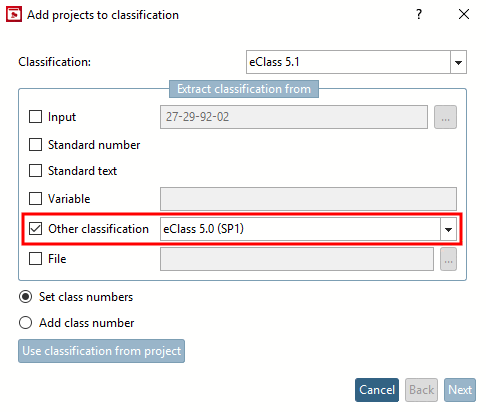The height and width of the screenshot is (412, 486).
Task: Click the Input field showing 27-29-92-02
Action: (x=294, y=117)
